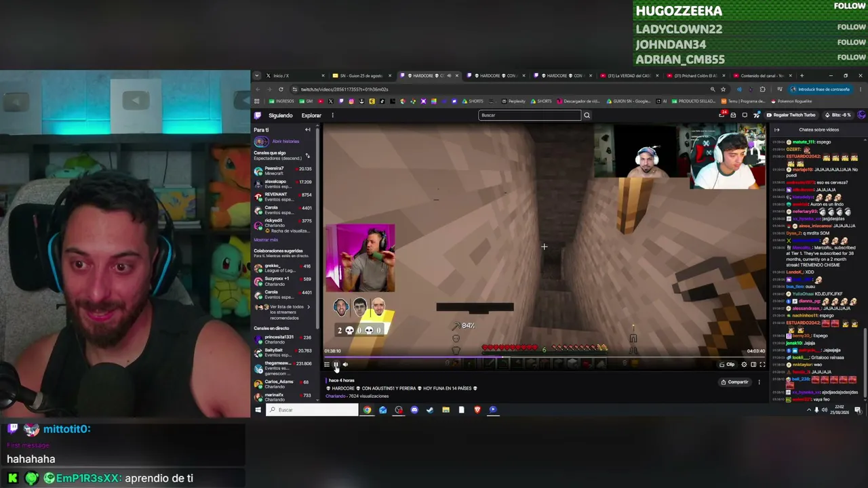Image resolution: width=868 pixels, height=488 pixels.
Task: Open the Twitch user avatar menu
Action: tap(861, 115)
